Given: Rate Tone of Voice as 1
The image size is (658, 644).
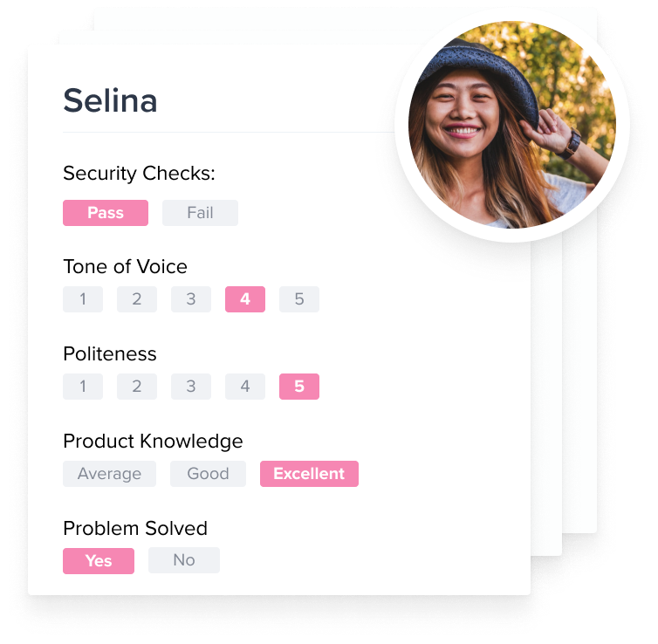Looking at the screenshot, I should point(83,299).
